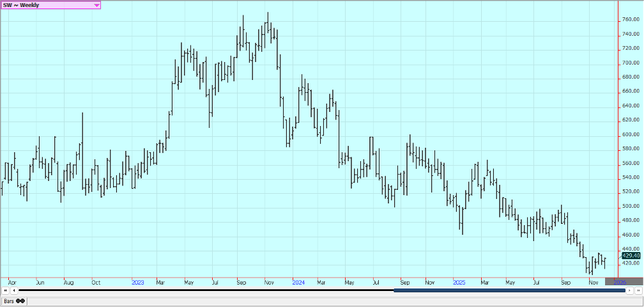This screenshot has width=644, height=307.
Task: Click the 760.00 price axis label
Action: coord(631,19)
